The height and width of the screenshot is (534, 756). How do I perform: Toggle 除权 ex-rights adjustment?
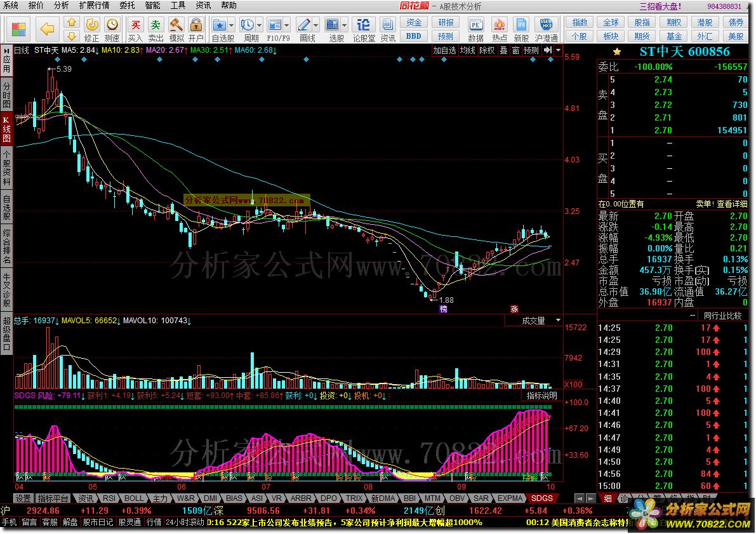pos(487,50)
